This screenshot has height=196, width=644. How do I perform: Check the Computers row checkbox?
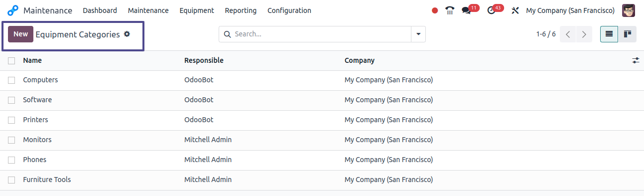coord(11,80)
